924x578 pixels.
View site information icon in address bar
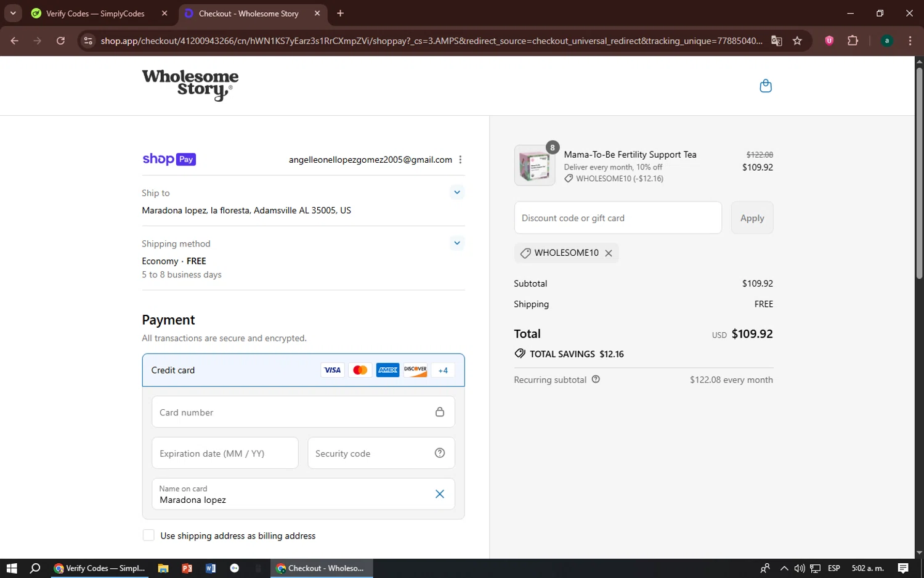click(88, 41)
